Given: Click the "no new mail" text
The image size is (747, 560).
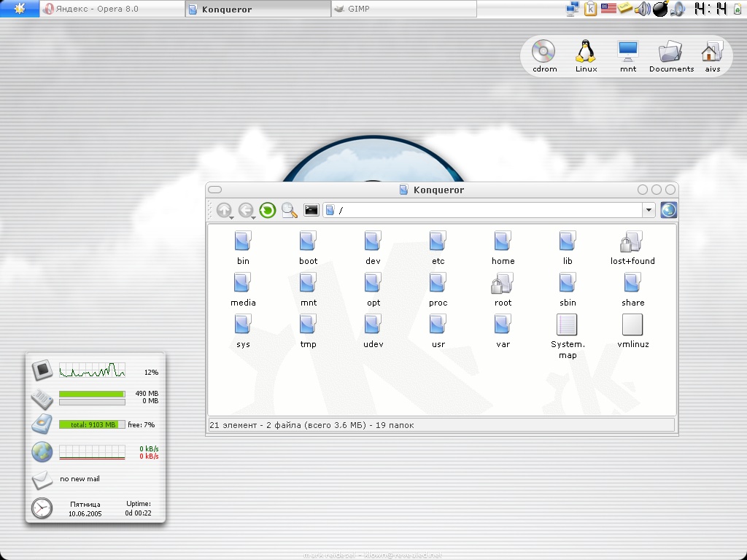Looking at the screenshot, I should pos(80,478).
